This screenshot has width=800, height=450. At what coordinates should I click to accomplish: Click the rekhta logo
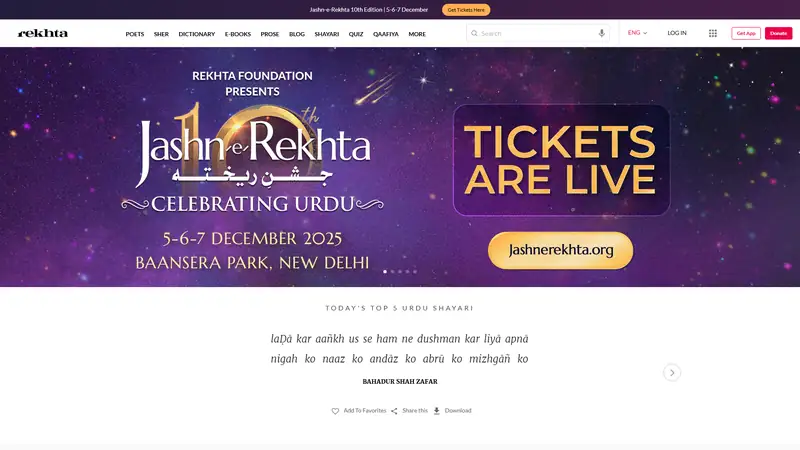[43, 33]
